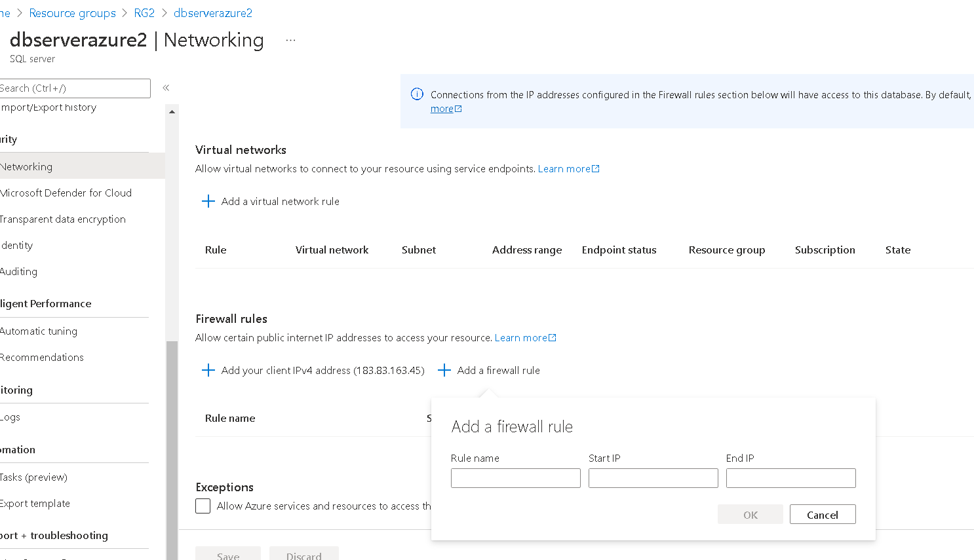Click the Resource group column header
The image size is (974, 560).
click(727, 250)
